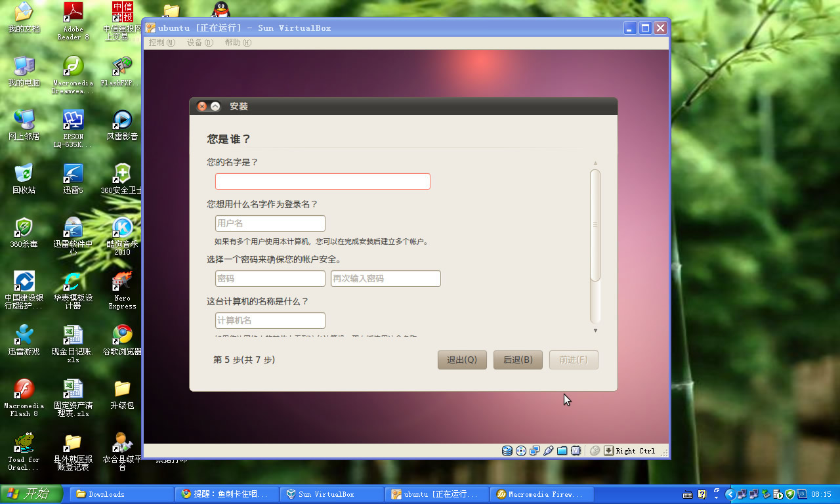Focus the 计算机名 computer name field
Screen dimensions: 840x504
pyautogui.click(x=270, y=320)
